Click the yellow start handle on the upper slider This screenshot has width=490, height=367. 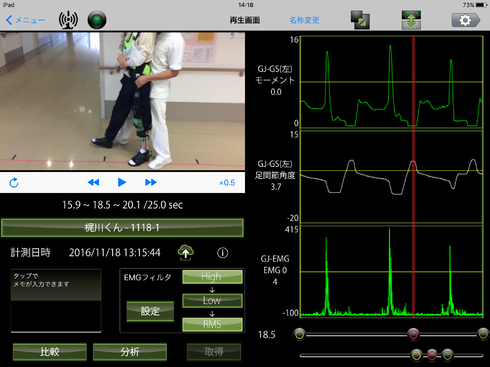299,334
